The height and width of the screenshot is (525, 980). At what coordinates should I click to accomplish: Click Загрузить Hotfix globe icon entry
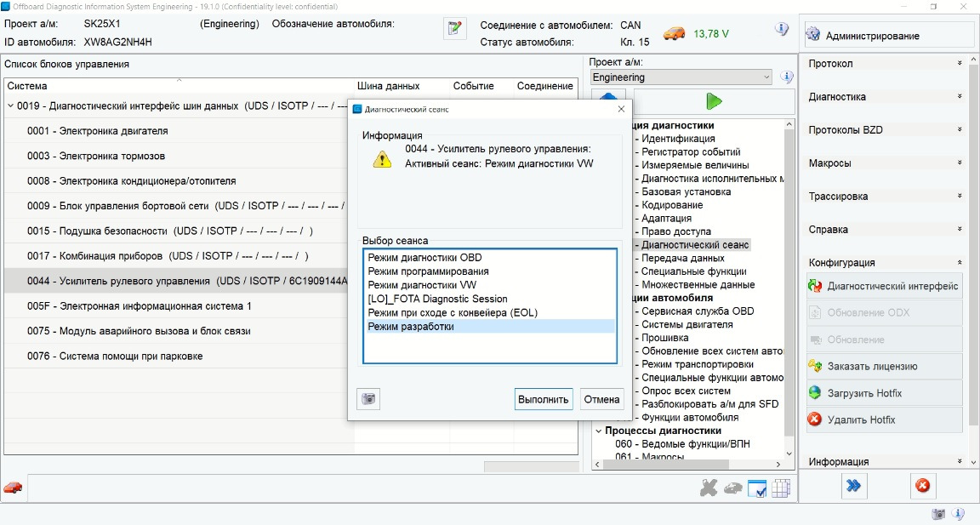885,393
